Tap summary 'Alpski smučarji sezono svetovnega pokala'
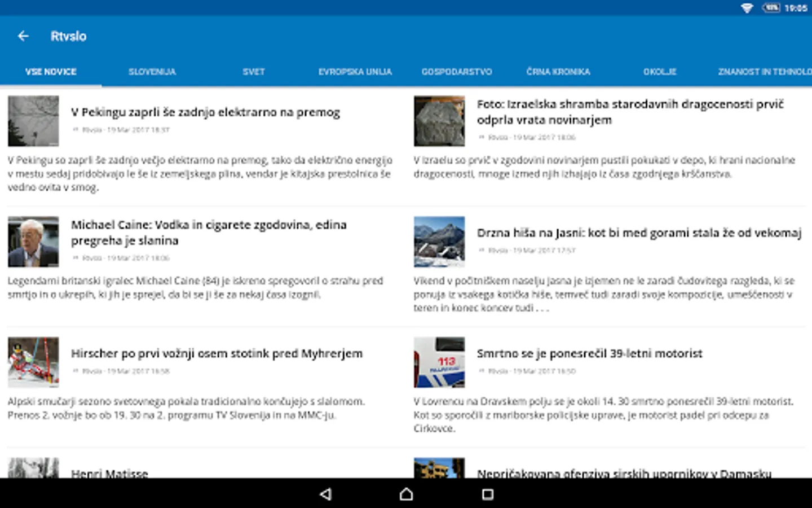 186,408
